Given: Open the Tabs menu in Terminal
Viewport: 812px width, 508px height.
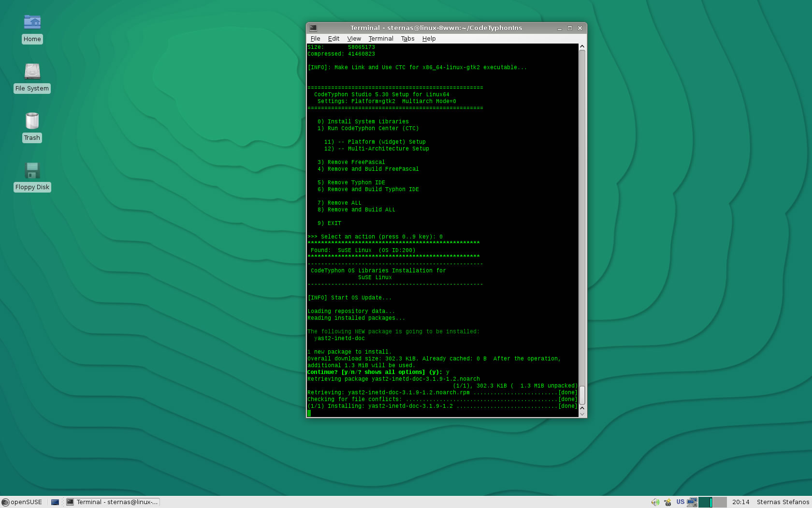Looking at the screenshot, I should 407,39.
